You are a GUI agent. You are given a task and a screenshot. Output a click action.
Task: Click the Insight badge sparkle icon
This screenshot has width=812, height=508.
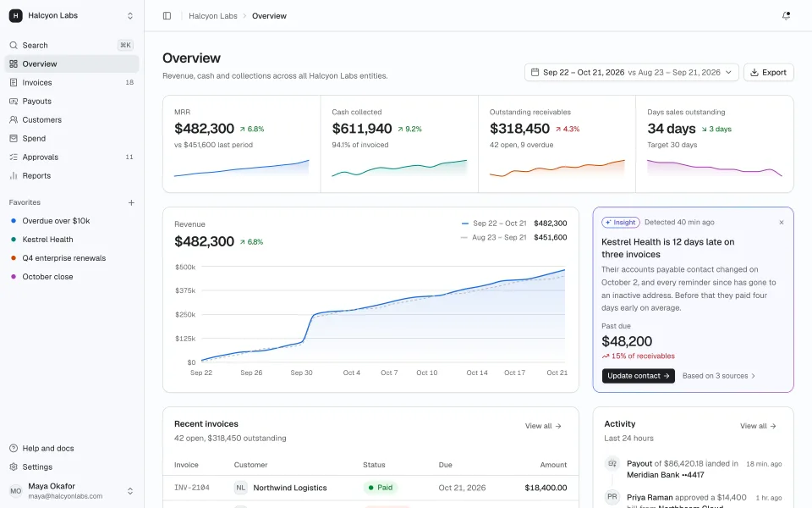pyautogui.click(x=608, y=223)
